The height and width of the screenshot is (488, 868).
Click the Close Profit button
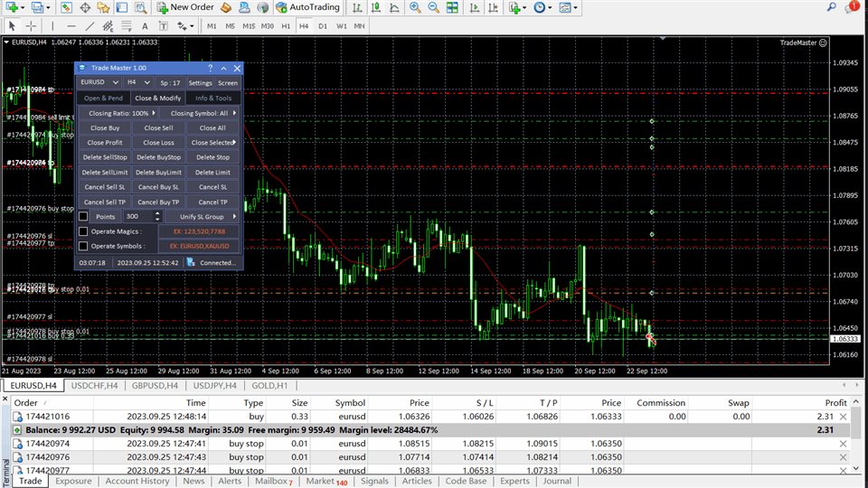pyautogui.click(x=105, y=142)
